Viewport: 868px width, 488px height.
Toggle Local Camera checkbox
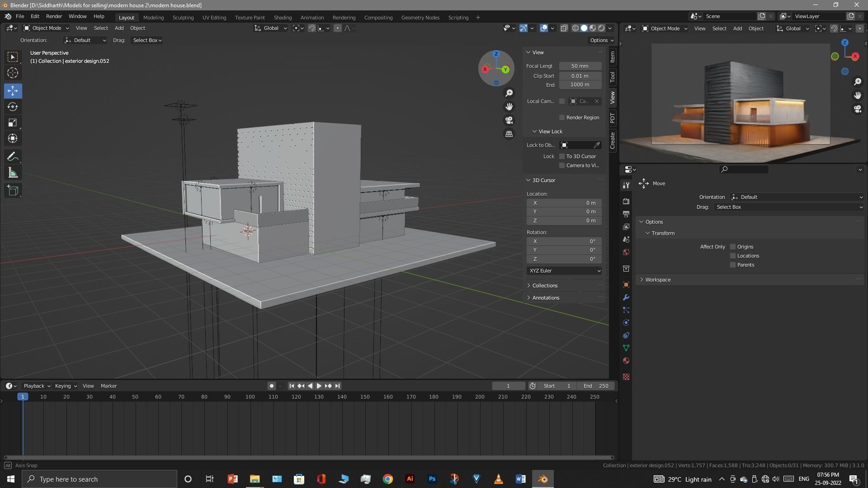point(562,101)
